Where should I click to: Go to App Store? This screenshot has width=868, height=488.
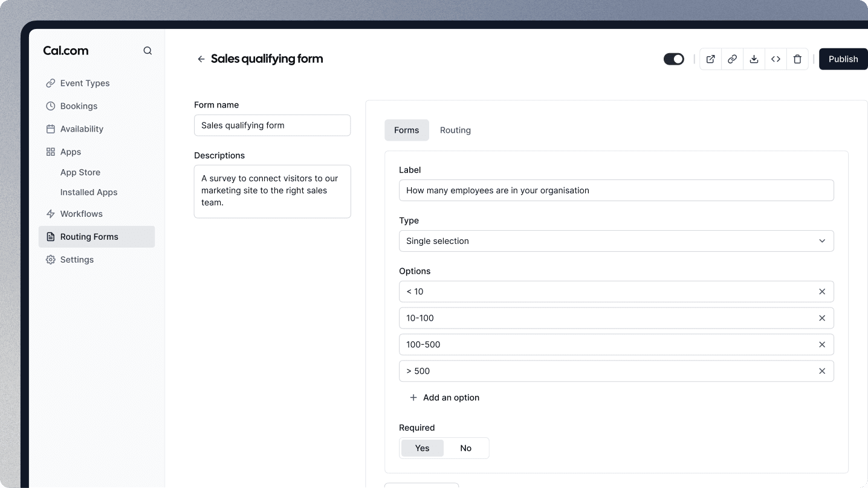pyautogui.click(x=80, y=172)
